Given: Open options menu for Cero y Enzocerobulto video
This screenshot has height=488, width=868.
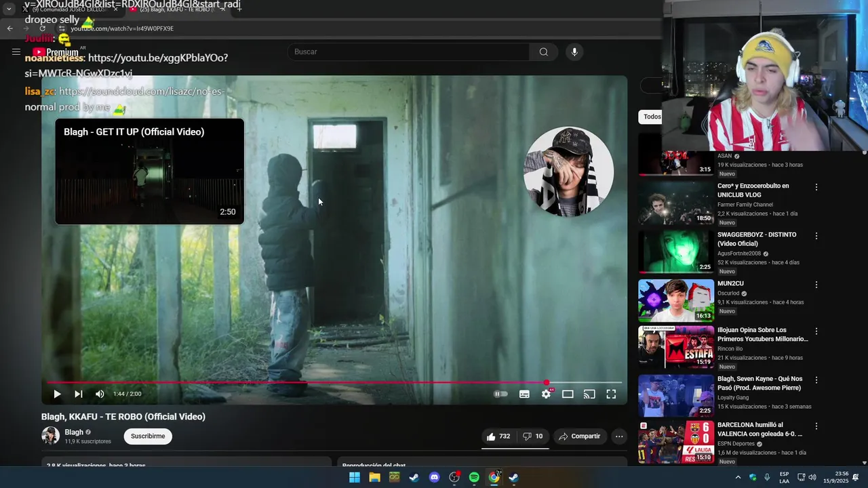Looking at the screenshot, I should pyautogui.click(x=816, y=187).
